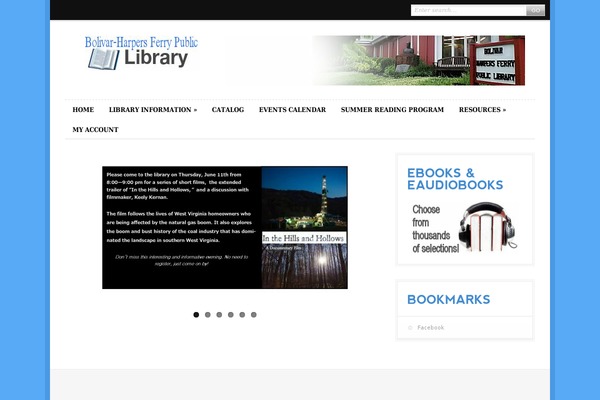Open My Account page

coord(96,130)
